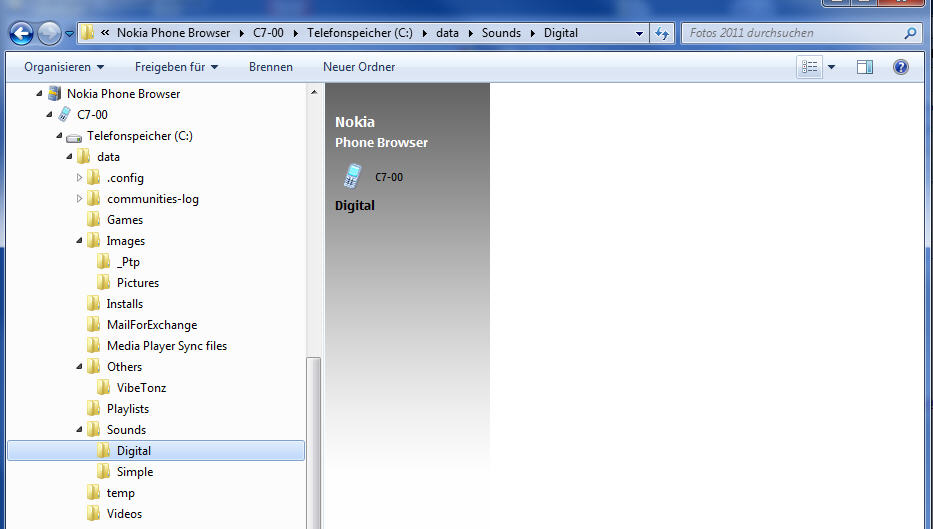Click the Sounds breadcrumb segment
Screen dimensions: 933x529
501,33
